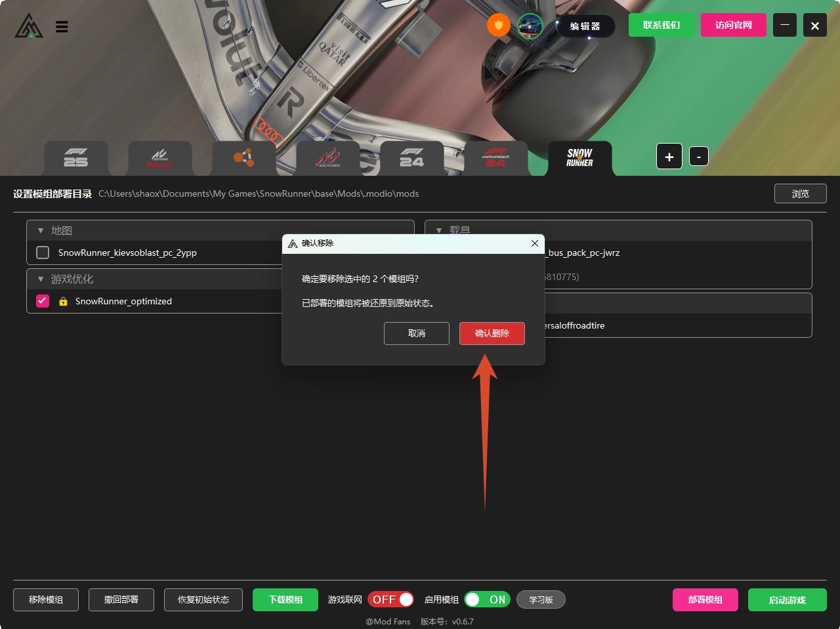Click 取消 in the dialog
Screen dimensions: 840x629
[417, 333]
